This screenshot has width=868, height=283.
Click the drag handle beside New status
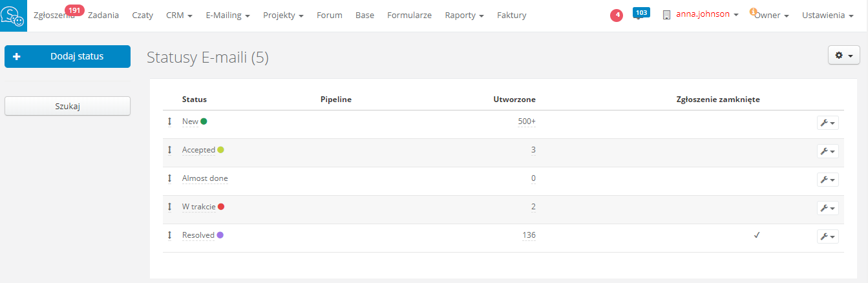[x=169, y=121]
